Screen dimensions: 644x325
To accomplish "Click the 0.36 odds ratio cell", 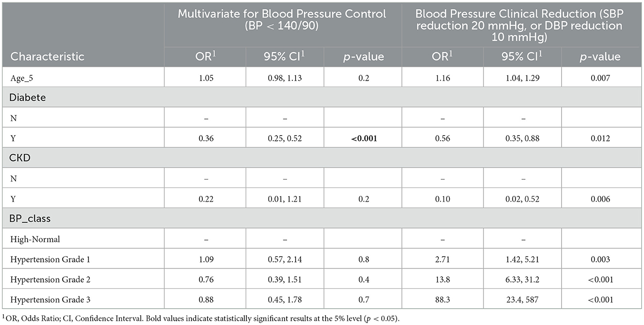I will pyautogui.click(x=204, y=138).
